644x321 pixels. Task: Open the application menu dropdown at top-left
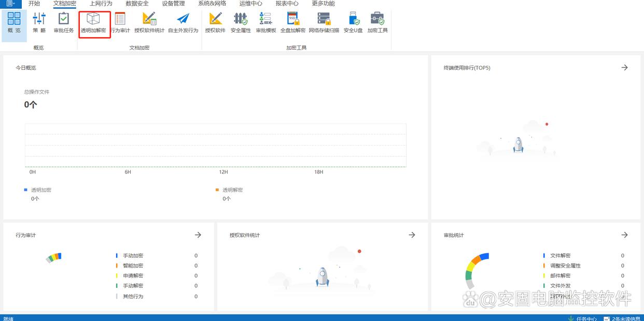[10, 4]
